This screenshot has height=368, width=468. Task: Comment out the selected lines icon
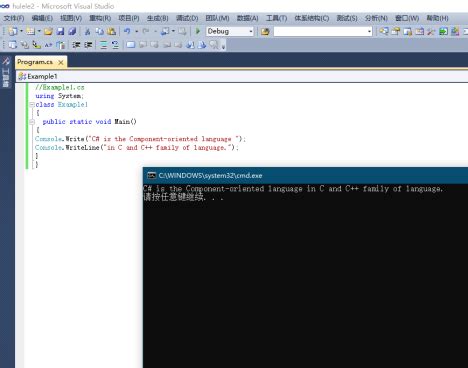coord(103,45)
